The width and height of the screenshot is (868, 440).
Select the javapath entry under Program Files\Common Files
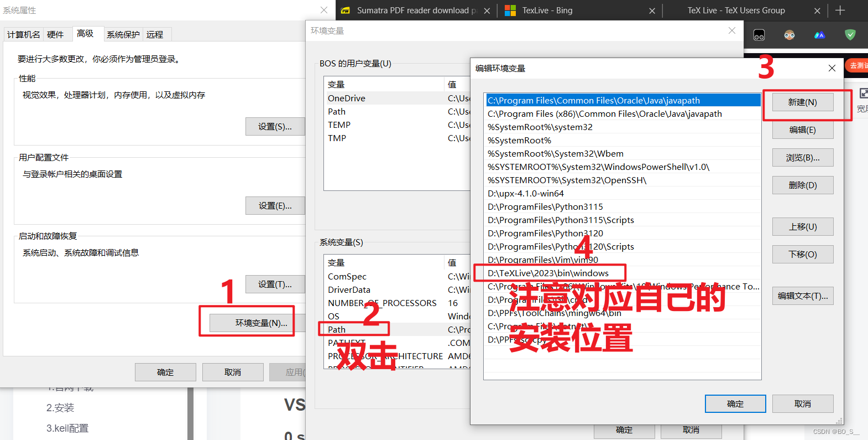click(x=623, y=100)
